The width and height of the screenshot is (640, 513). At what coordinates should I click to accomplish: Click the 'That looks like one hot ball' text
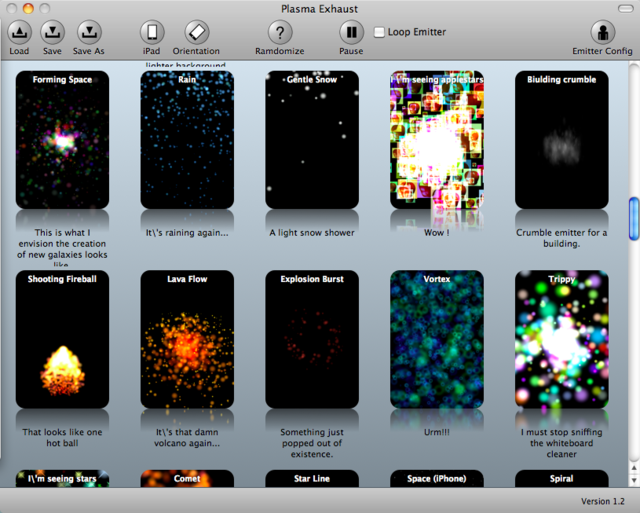62,437
